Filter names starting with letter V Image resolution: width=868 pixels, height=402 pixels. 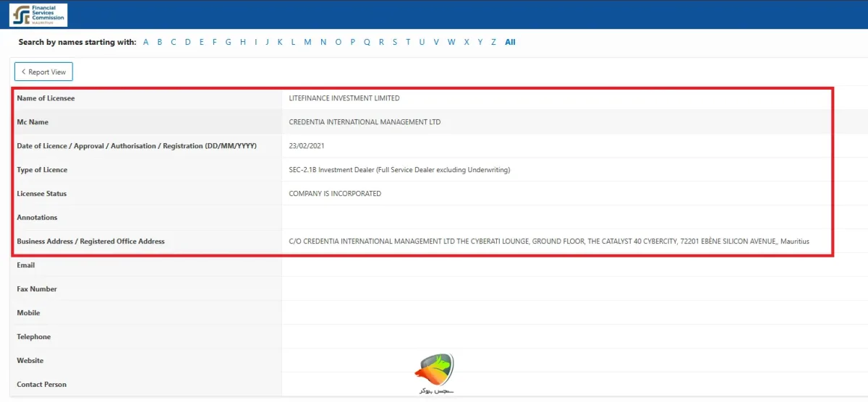[436, 42]
